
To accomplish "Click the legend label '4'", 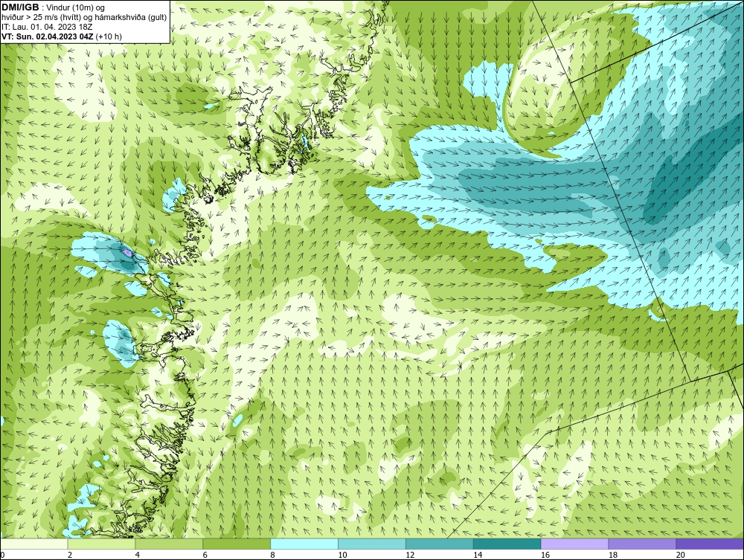I will pyautogui.click(x=138, y=555).
